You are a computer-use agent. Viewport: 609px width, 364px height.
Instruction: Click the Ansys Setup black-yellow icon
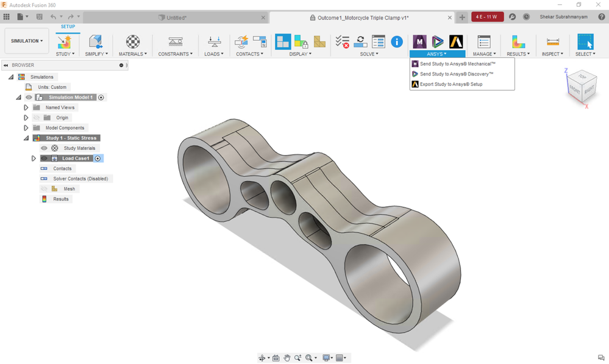pyautogui.click(x=456, y=41)
